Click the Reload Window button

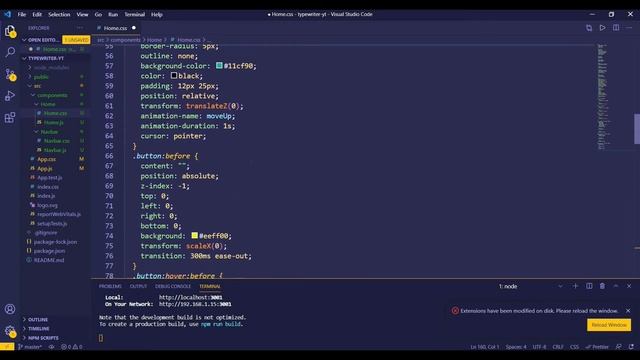point(609,325)
